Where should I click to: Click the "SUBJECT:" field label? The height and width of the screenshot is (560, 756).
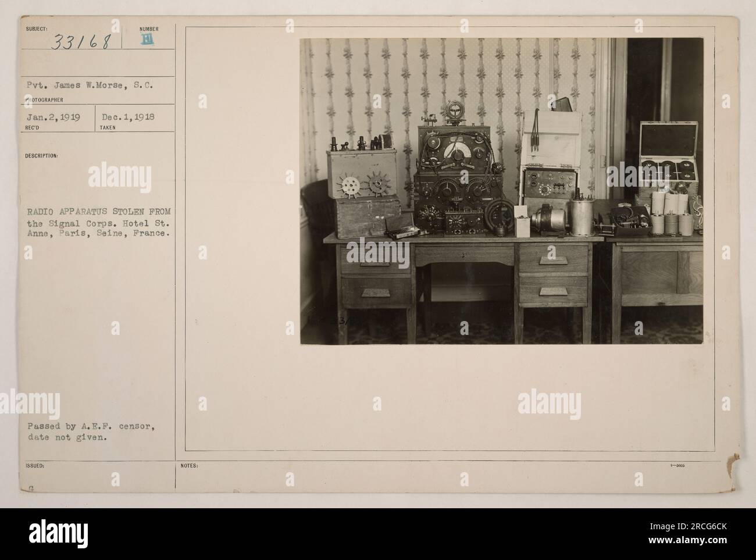click(37, 28)
